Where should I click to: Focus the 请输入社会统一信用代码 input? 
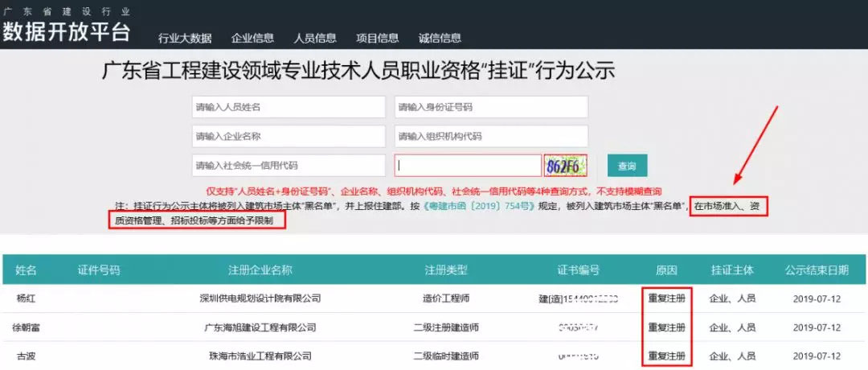[289, 165]
